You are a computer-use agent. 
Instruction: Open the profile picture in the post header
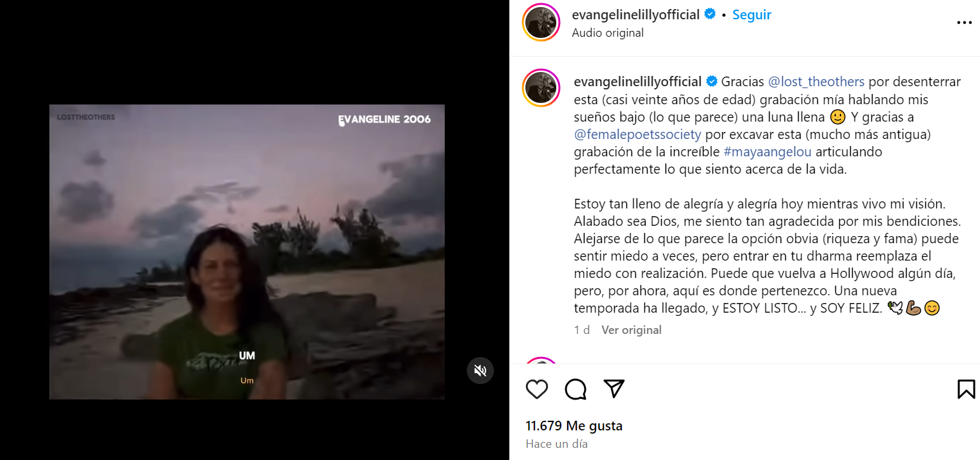click(541, 23)
